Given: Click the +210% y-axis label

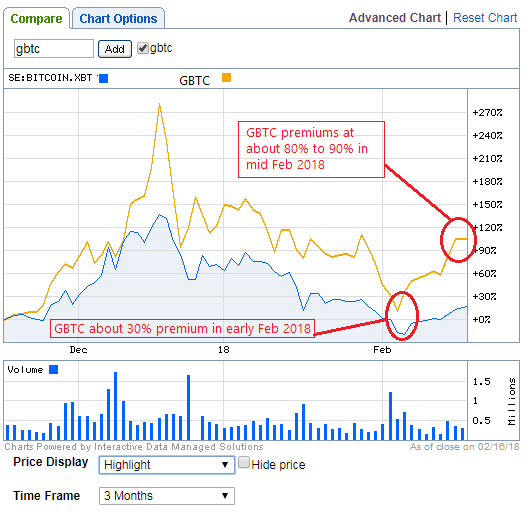Looking at the screenshot, I should (x=487, y=159).
